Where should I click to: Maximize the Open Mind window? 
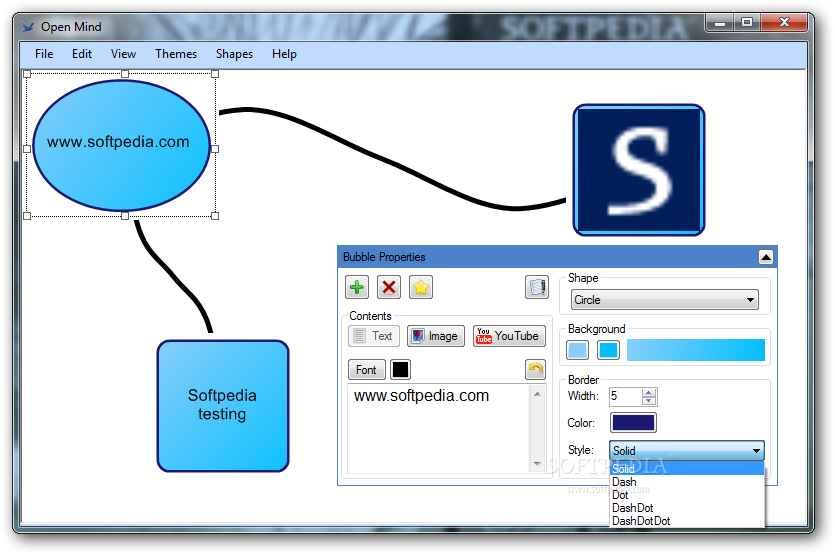pos(747,22)
